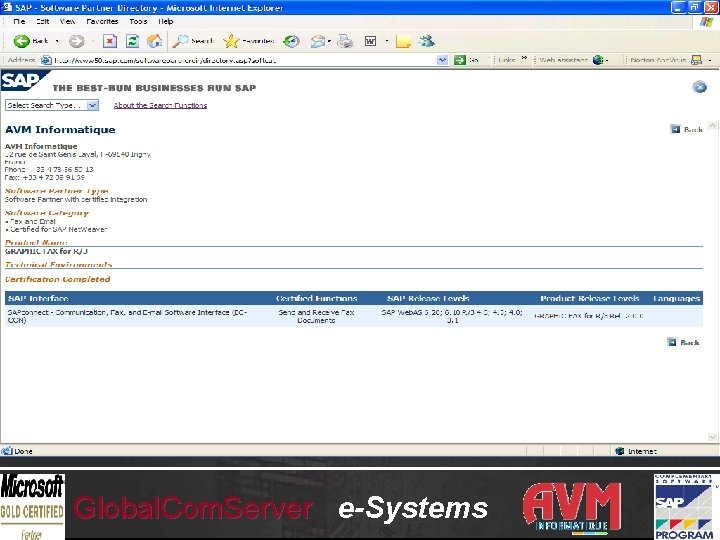Click the Languages column header
Screen dimensions: 720x540
pyautogui.click(x=676, y=298)
